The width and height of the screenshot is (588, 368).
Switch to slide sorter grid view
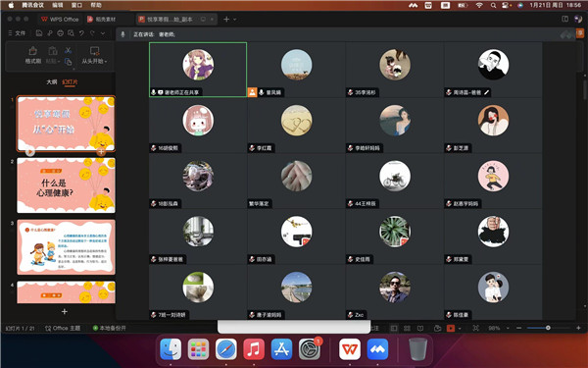(x=408, y=328)
